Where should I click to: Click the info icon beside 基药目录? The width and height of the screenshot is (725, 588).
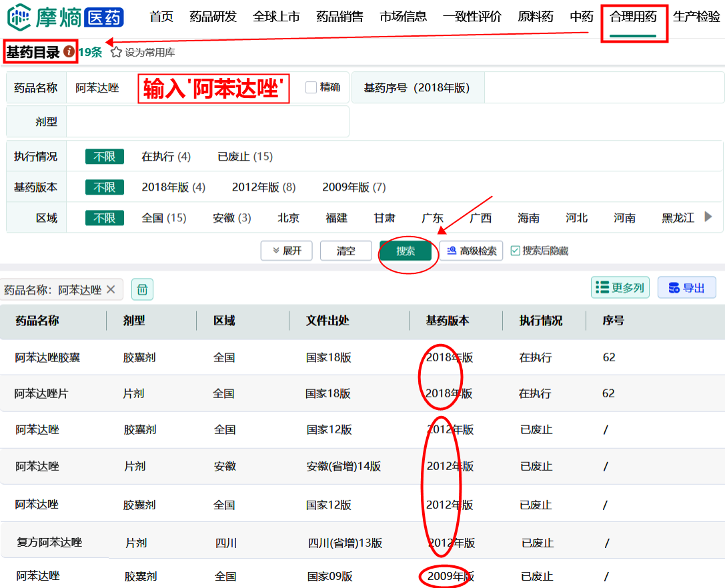click(69, 52)
